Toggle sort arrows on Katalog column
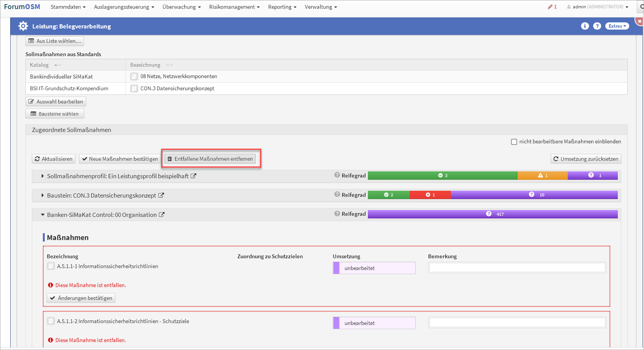Screen dimensions: 644x350 coord(57,65)
